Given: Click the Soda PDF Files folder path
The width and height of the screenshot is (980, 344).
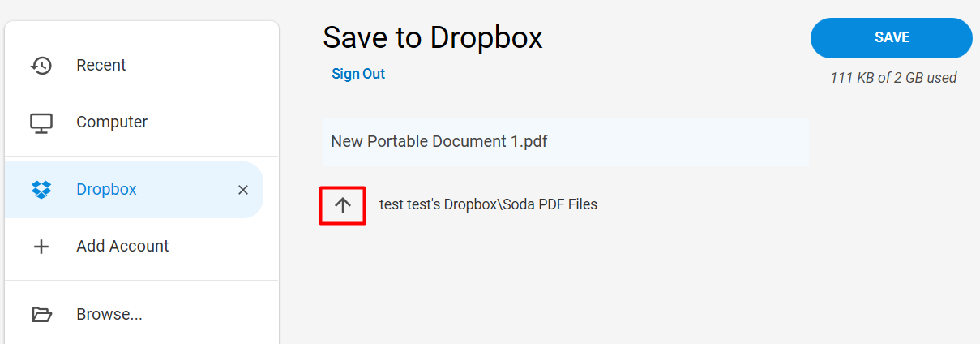Looking at the screenshot, I should [488, 204].
